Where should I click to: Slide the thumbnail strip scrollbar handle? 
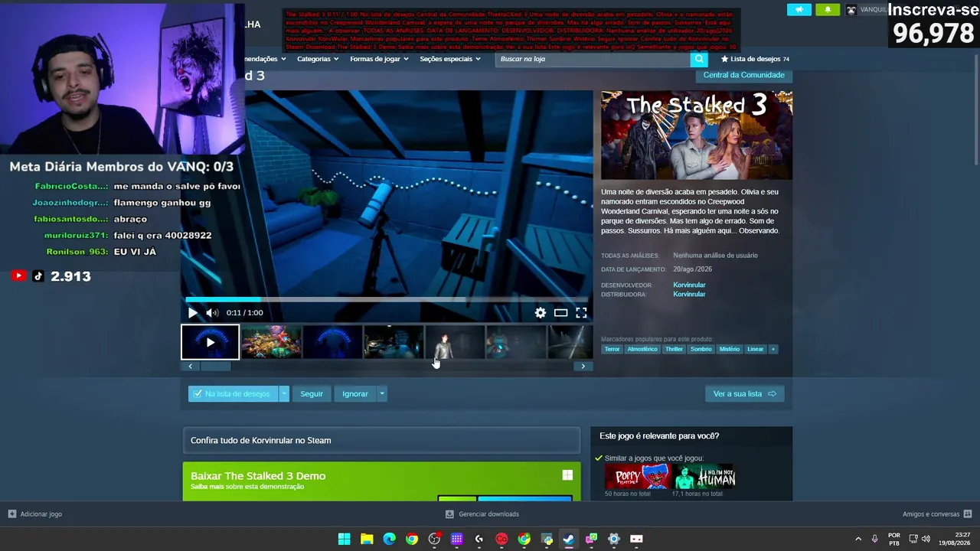click(x=215, y=367)
